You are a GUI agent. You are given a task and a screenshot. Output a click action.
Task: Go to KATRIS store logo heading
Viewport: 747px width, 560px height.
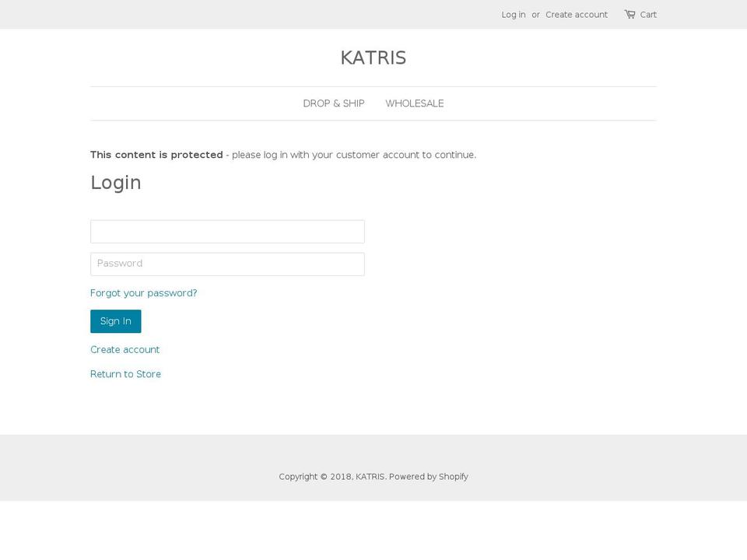click(x=373, y=58)
